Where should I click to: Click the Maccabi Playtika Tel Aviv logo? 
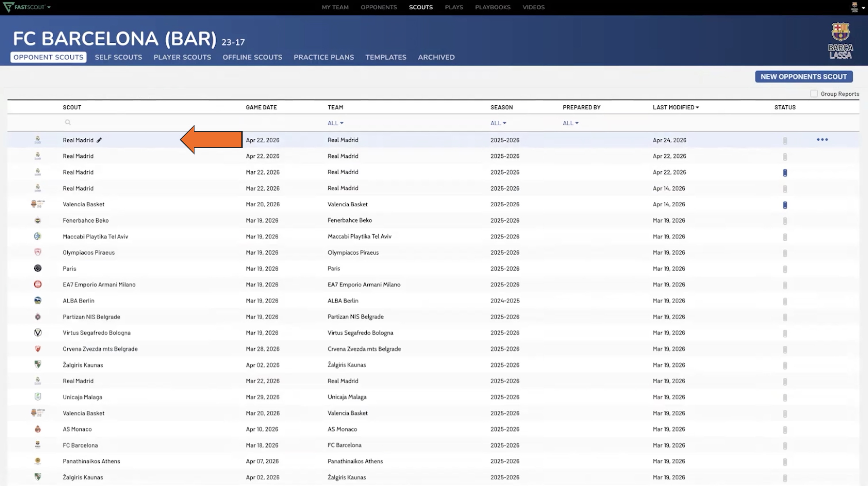(38, 236)
